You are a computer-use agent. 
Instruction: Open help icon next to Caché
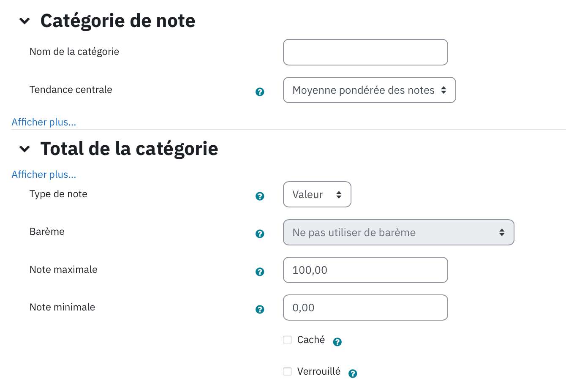337,342
